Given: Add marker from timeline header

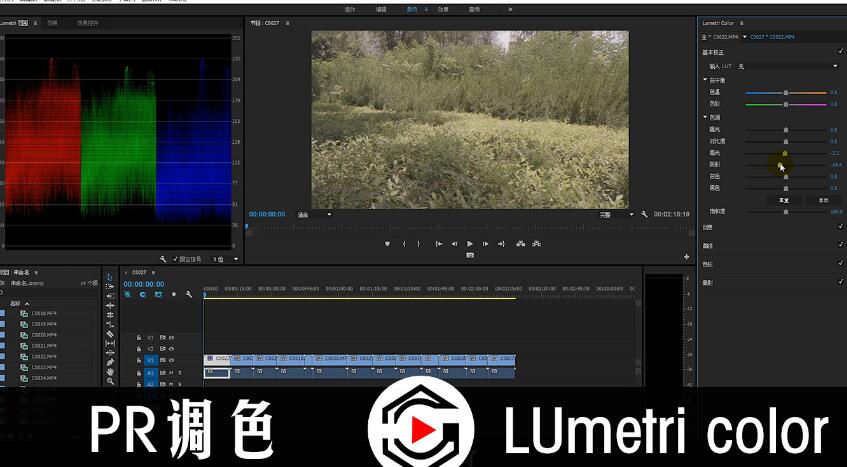Looking at the screenshot, I should [x=173, y=294].
